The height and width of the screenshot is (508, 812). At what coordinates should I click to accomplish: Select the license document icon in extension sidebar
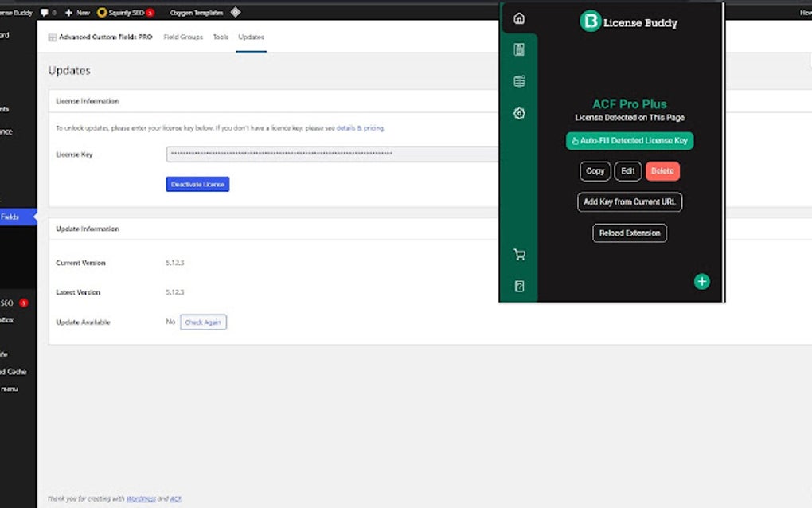tap(519, 49)
